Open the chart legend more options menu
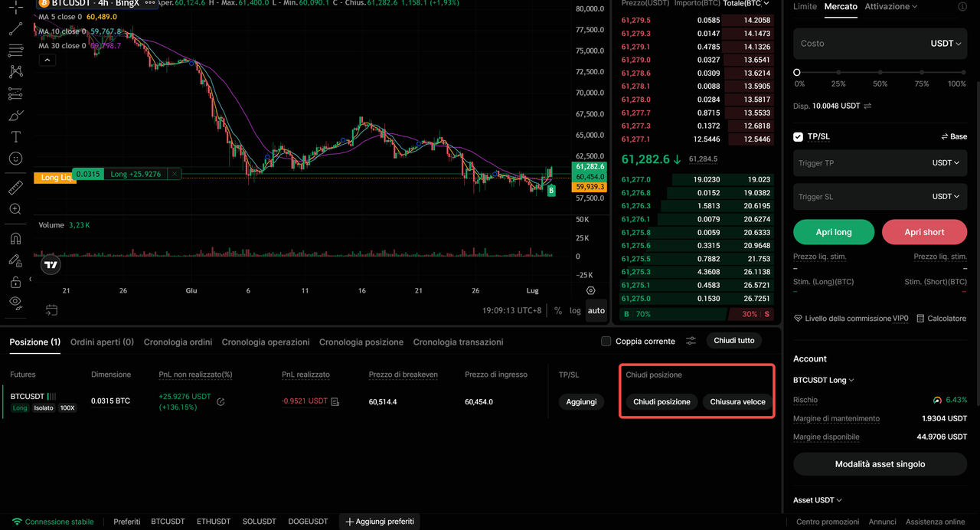980x530 pixels. [x=150, y=3]
